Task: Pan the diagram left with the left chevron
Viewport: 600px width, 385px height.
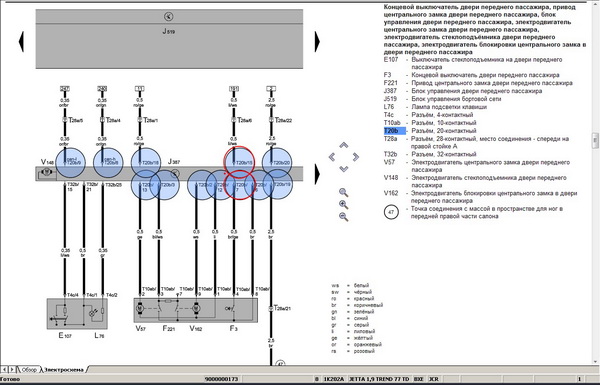Action: click(x=332, y=157)
